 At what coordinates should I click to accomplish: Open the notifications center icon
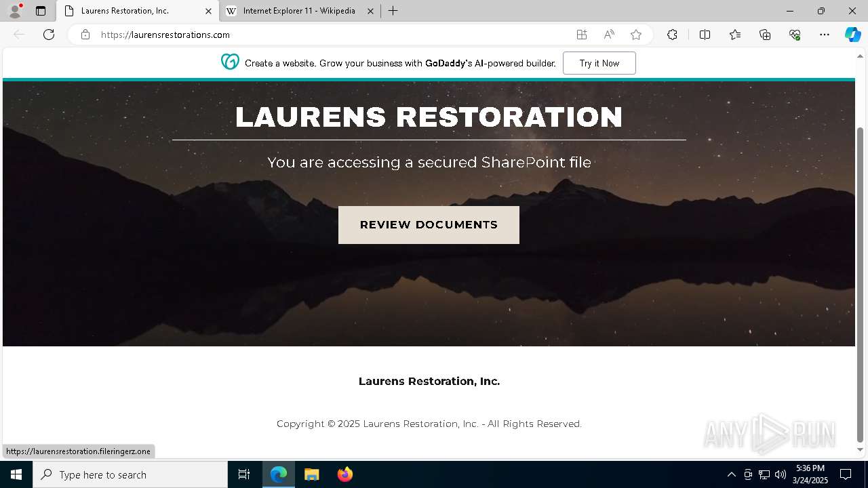tap(846, 474)
